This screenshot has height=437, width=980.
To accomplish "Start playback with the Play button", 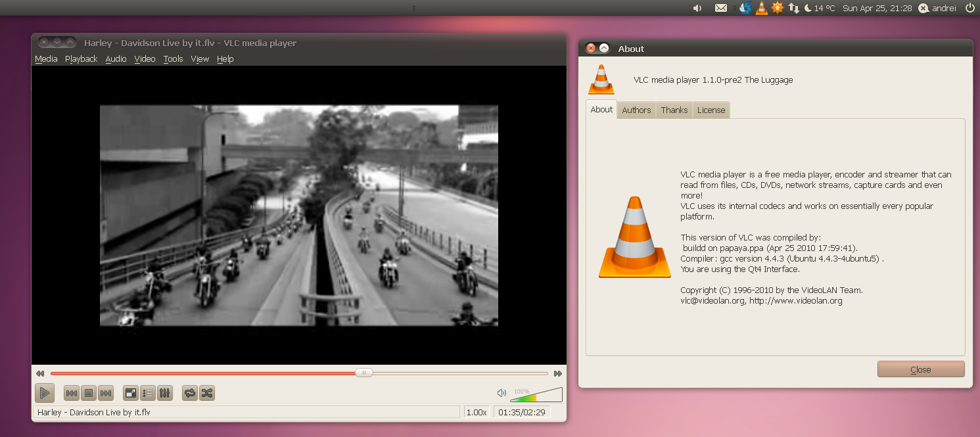I will coord(45,393).
